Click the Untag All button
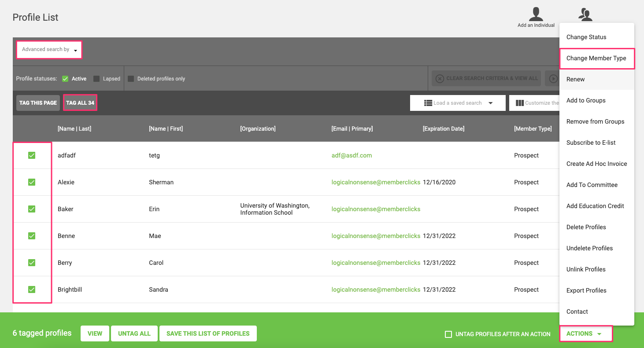This screenshot has height=348, width=644. point(134,333)
